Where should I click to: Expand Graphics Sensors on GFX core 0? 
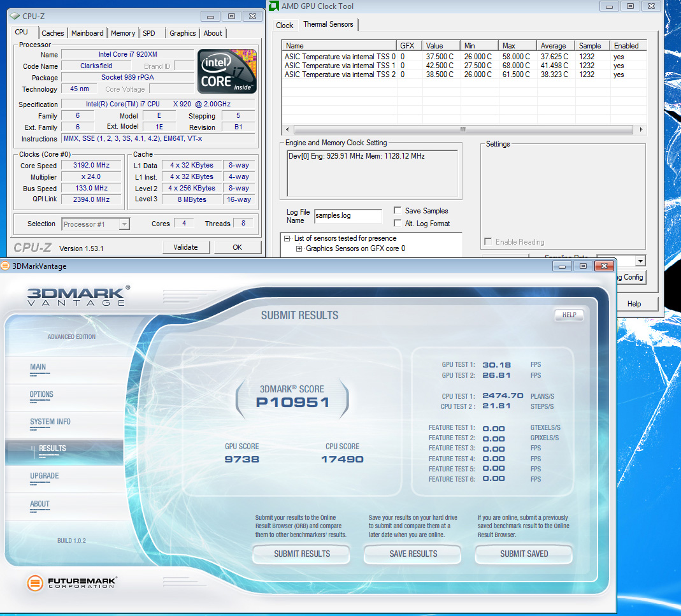299,248
